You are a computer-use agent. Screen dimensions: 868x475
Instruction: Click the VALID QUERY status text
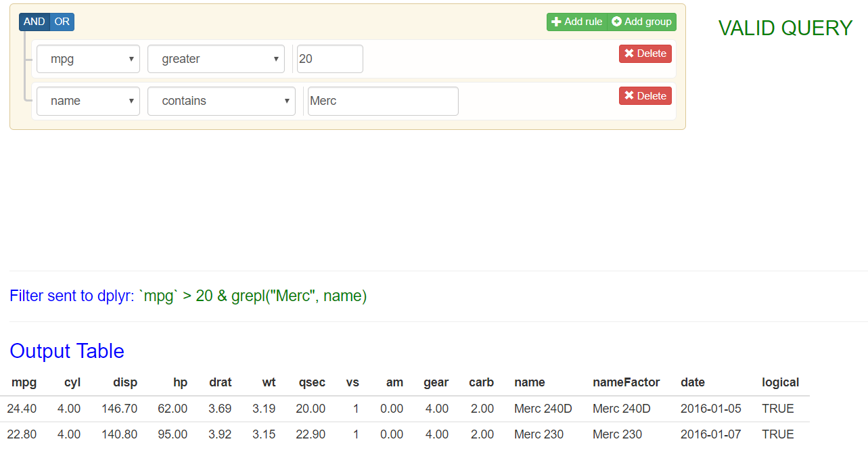785,28
